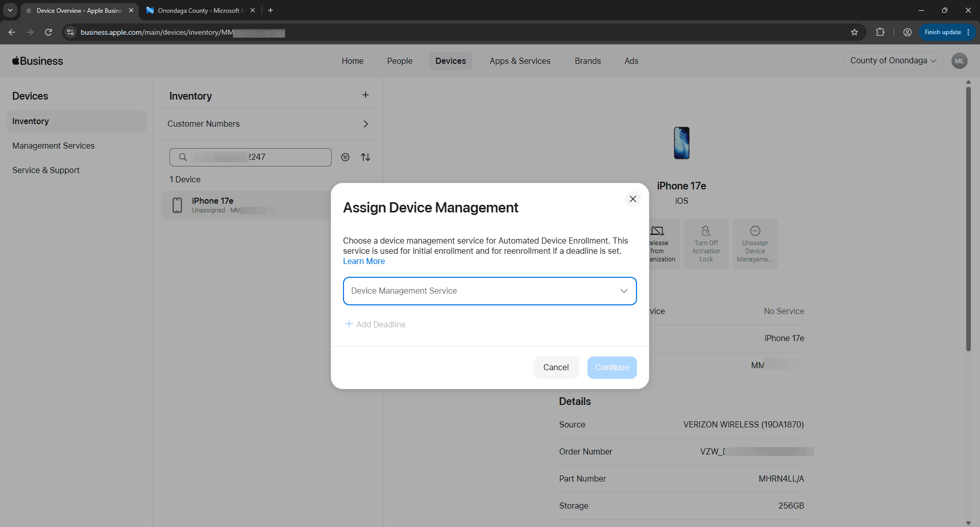Go back in browser history
Image resolution: width=980 pixels, height=527 pixels.
click(x=12, y=32)
